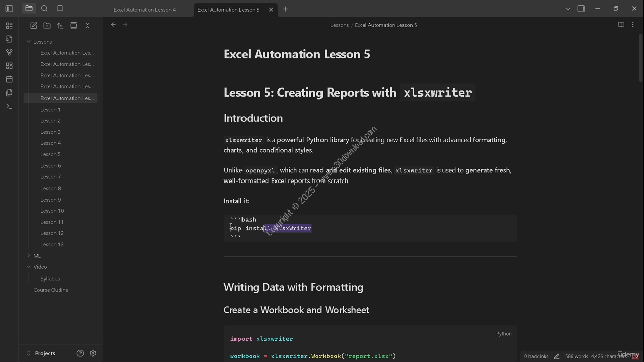Open the graph view from the ribbon
The image size is (644, 362).
tap(9, 52)
